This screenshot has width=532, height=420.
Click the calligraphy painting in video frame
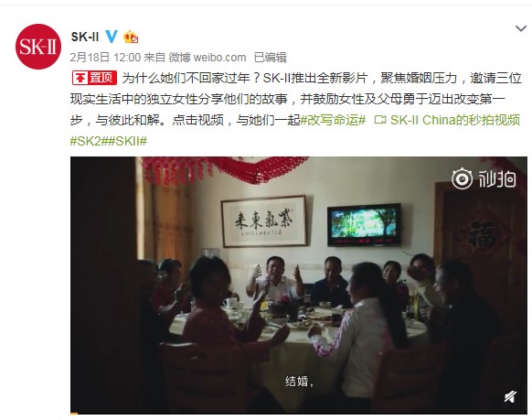point(264,221)
